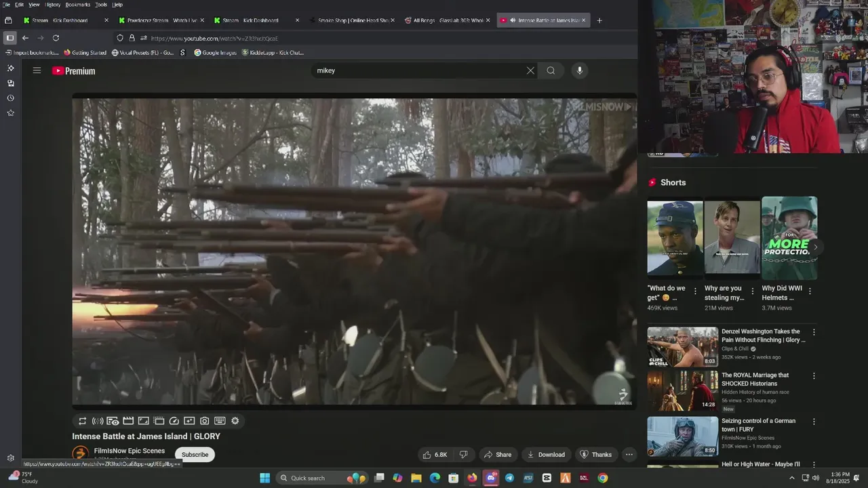Open the Tools menu
The image size is (868, 488).
click(x=101, y=5)
